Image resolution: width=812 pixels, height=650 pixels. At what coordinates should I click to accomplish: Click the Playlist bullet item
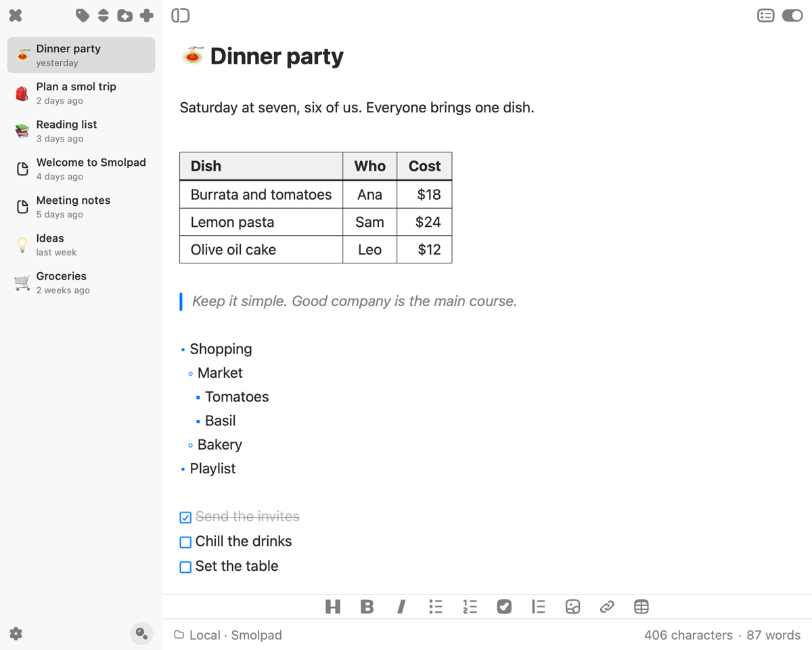212,469
